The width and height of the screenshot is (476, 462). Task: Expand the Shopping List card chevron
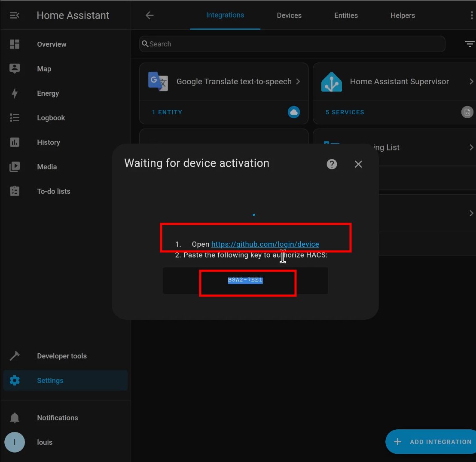pyautogui.click(x=471, y=147)
